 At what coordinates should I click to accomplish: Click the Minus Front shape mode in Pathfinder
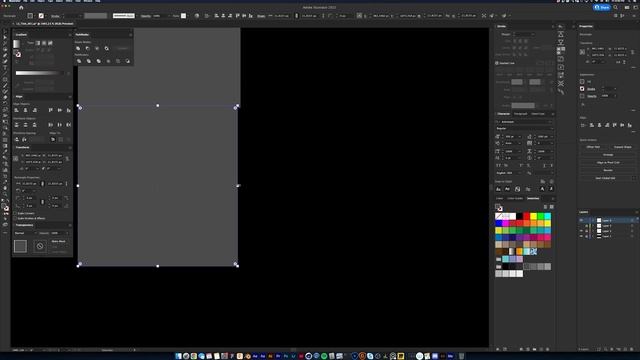pos(88,49)
